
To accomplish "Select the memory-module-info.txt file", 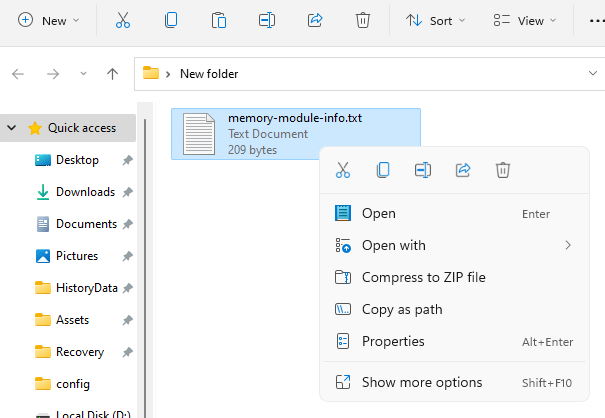I will 294,134.
